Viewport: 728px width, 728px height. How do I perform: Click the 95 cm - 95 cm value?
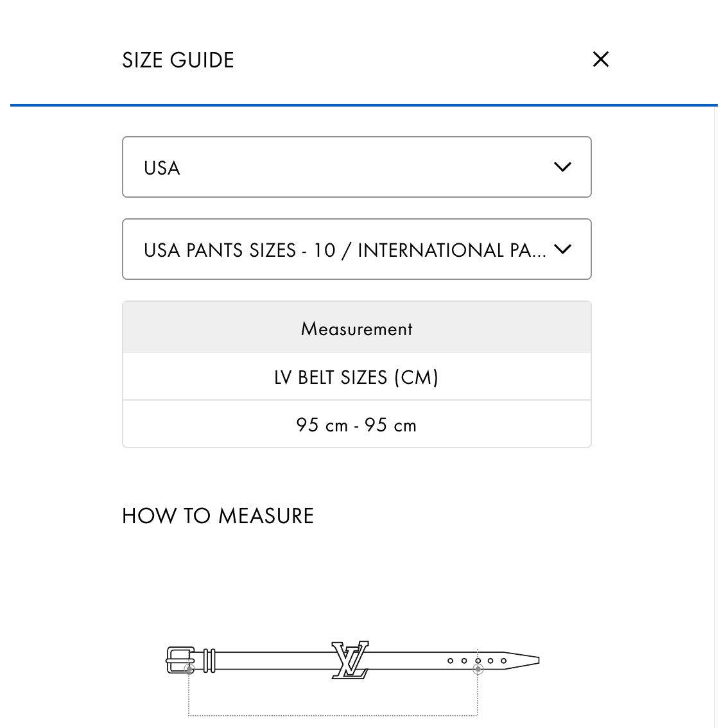(356, 425)
